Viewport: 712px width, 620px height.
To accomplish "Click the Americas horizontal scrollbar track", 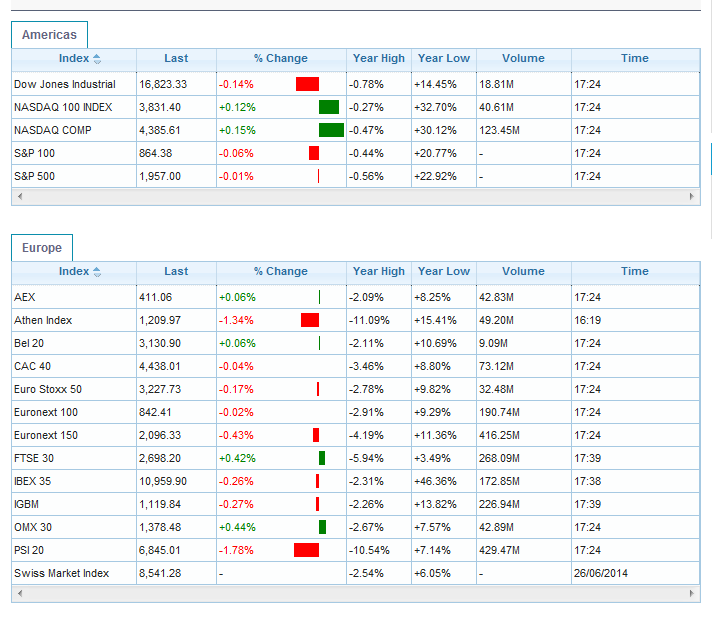I will (x=355, y=197).
